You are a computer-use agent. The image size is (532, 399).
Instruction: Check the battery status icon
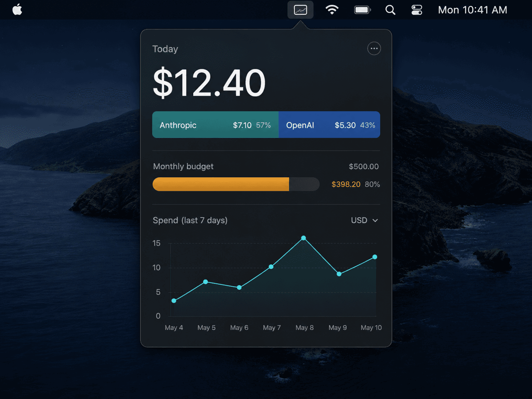[362, 10]
